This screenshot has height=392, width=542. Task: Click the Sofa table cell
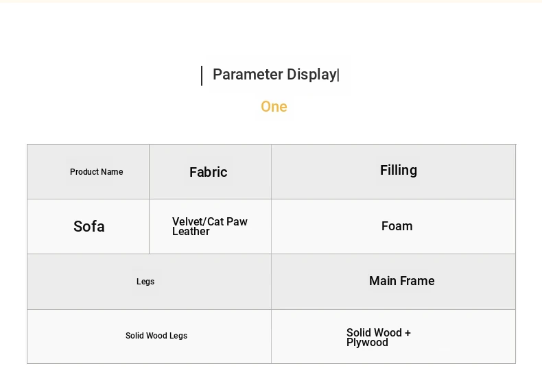[x=89, y=227]
